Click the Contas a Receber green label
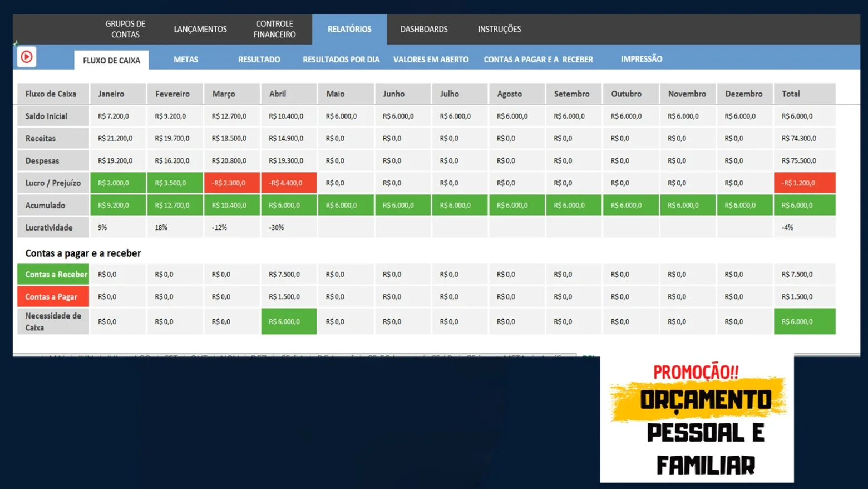This screenshot has height=489, width=868. [53, 274]
